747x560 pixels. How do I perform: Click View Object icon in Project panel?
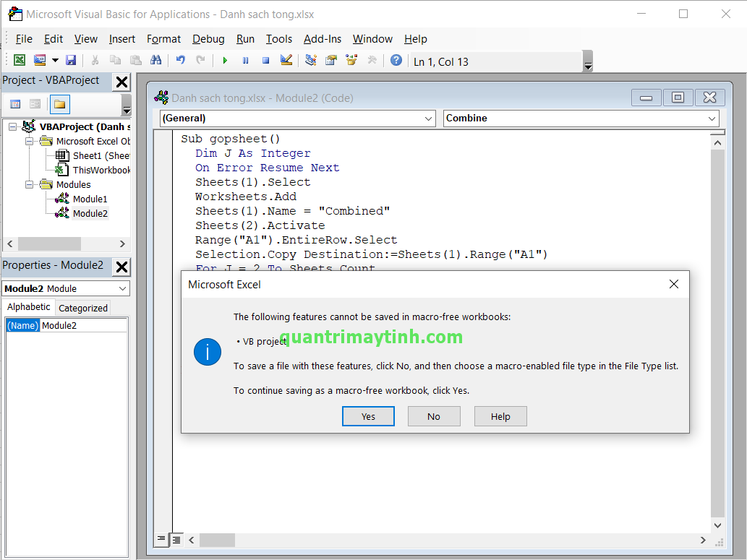coord(35,104)
